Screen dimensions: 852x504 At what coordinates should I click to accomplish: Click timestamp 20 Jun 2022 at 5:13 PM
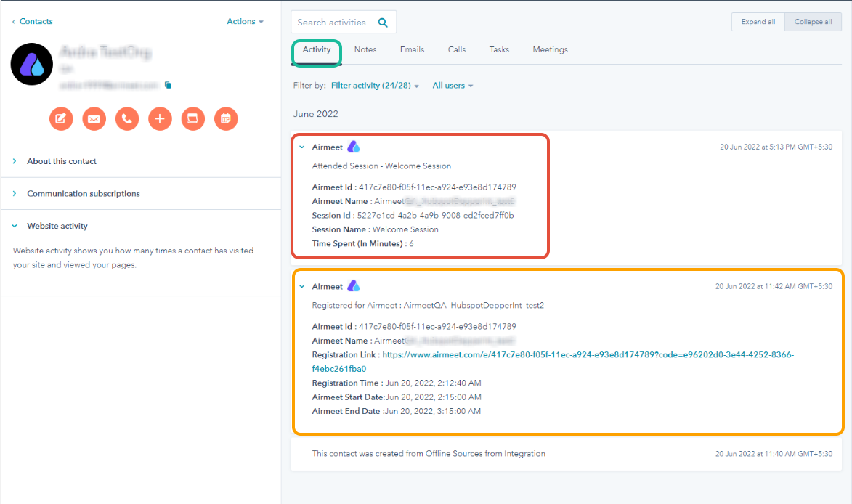[x=776, y=147]
